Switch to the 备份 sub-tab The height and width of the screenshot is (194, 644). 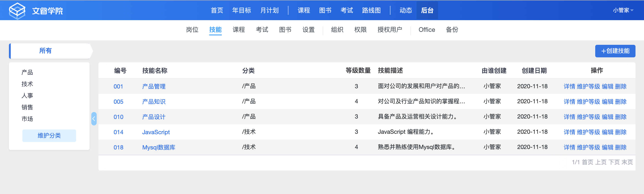pos(452,30)
